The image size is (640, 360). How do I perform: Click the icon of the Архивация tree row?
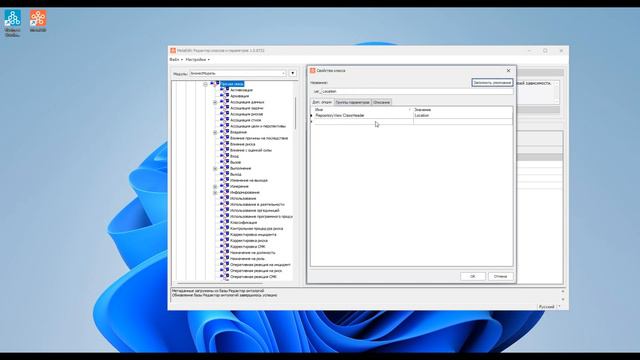tap(225, 96)
